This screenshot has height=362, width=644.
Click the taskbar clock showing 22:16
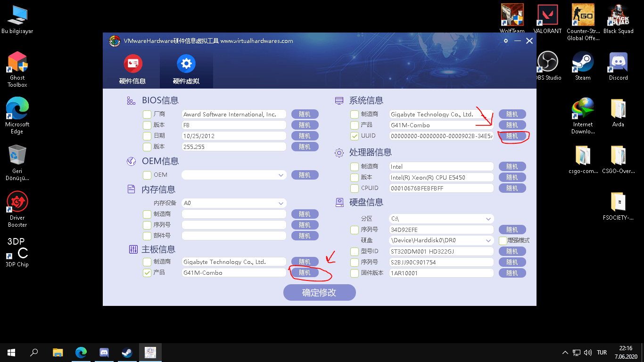(x=626, y=353)
